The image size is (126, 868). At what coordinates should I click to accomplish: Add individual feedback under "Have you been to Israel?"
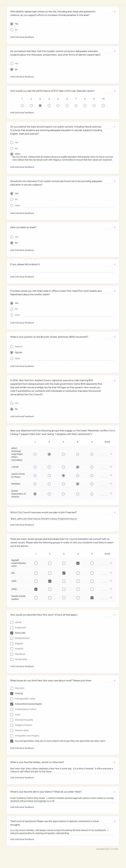point(22,250)
